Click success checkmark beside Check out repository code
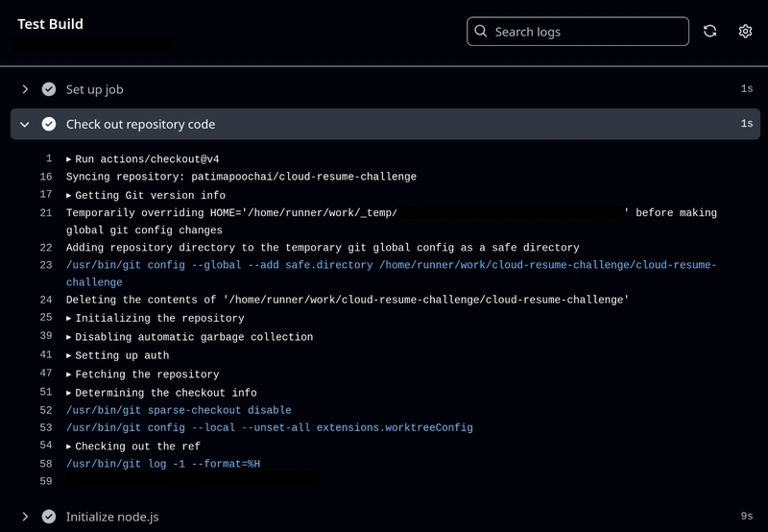 [x=49, y=124]
